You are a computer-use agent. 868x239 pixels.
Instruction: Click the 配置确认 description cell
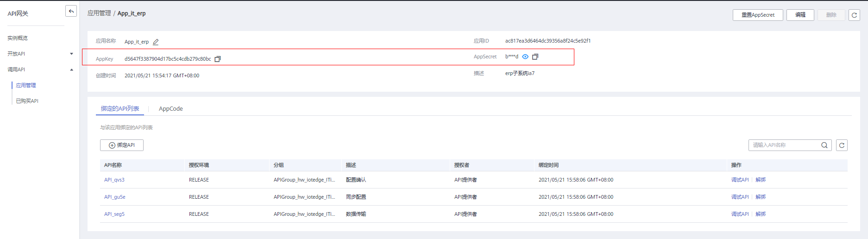coord(356,180)
